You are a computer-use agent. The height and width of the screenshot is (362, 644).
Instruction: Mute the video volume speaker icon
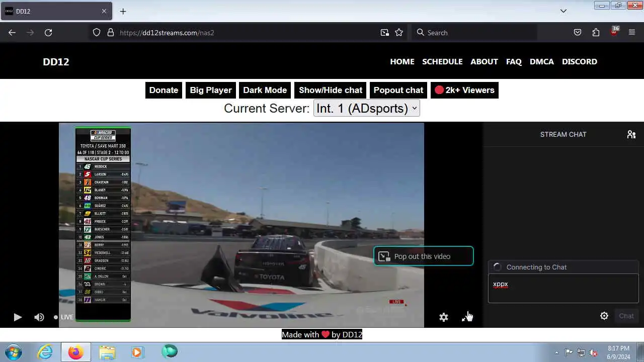(39, 317)
